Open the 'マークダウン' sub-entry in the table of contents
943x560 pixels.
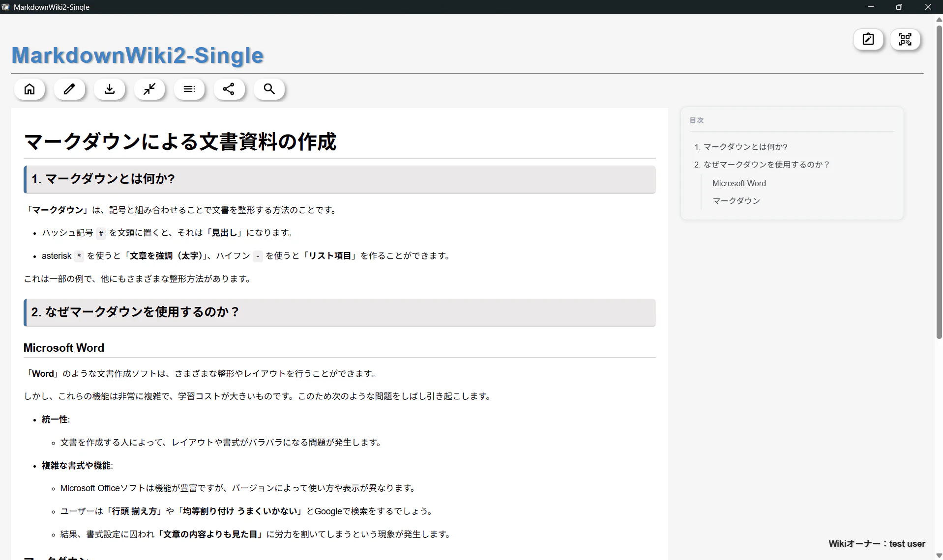(x=736, y=201)
